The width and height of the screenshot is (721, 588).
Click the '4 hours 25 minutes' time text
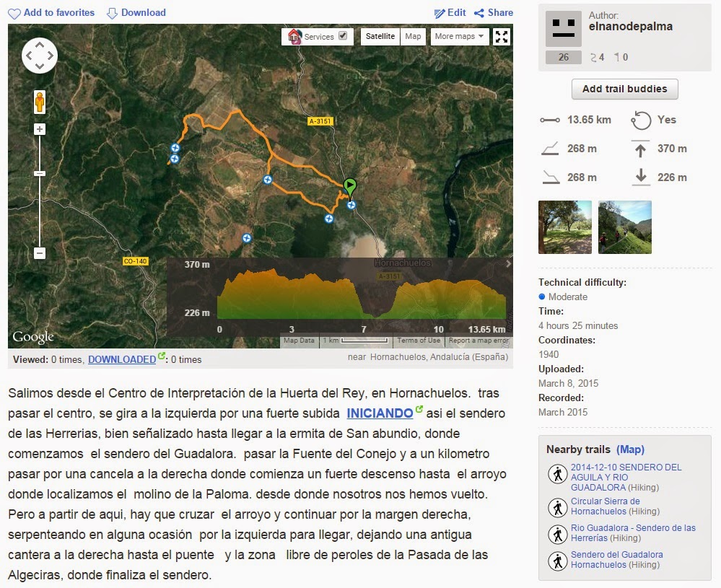578,326
